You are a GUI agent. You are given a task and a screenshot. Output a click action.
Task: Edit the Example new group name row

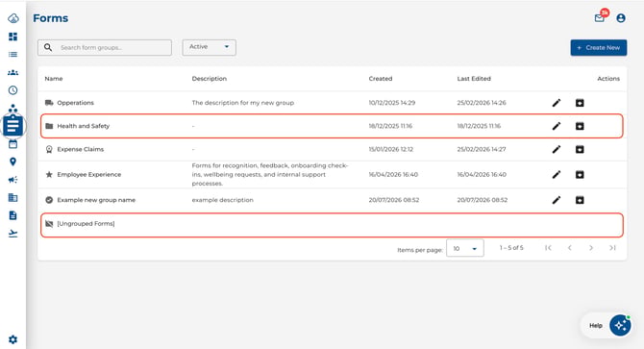pos(557,200)
